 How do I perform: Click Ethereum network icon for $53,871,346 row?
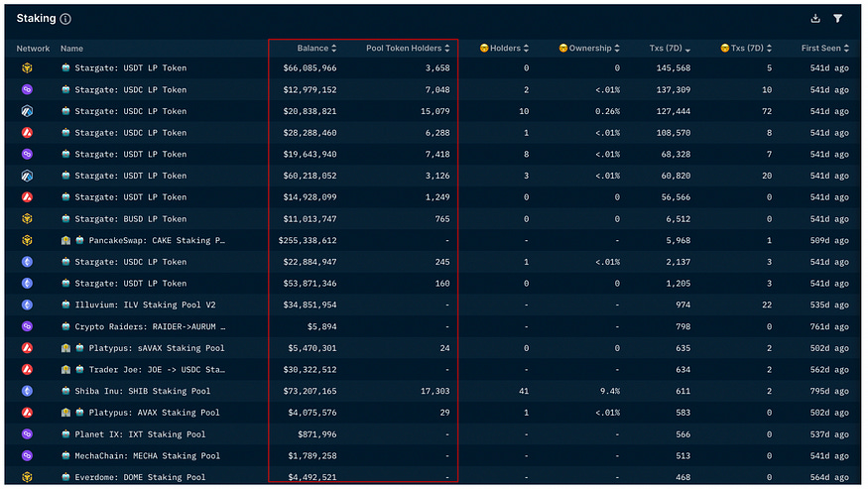click(27, 284)
